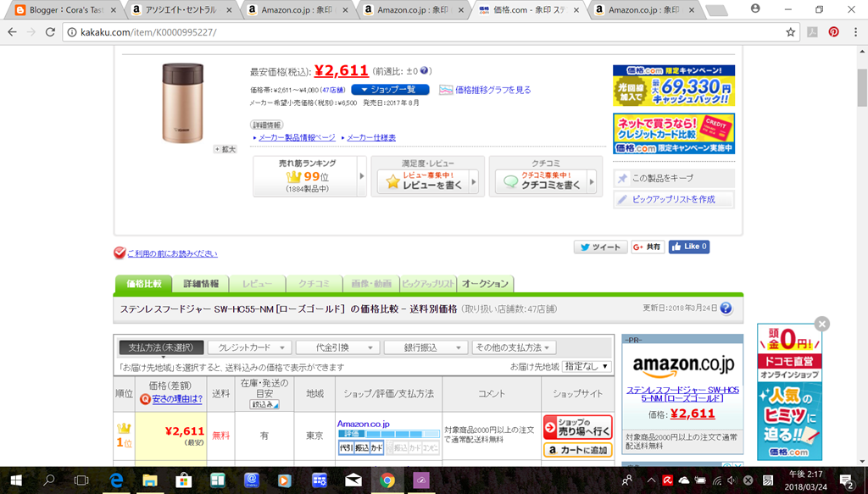Click カートに追加 Amazon button
This screenshot has width=868, height=494.
(x=578, y=450)
